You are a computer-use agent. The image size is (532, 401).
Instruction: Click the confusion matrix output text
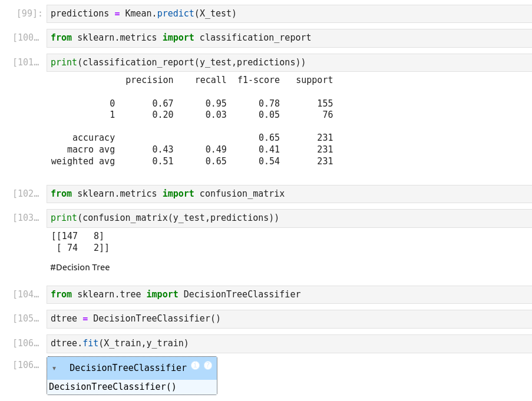[x=80, y=242]
